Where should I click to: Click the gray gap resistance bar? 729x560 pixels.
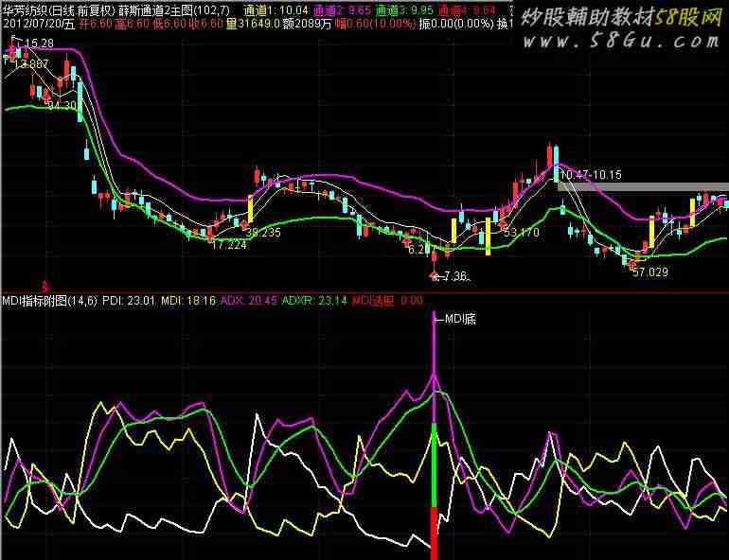pyautogui.click(x=644, y=187)
